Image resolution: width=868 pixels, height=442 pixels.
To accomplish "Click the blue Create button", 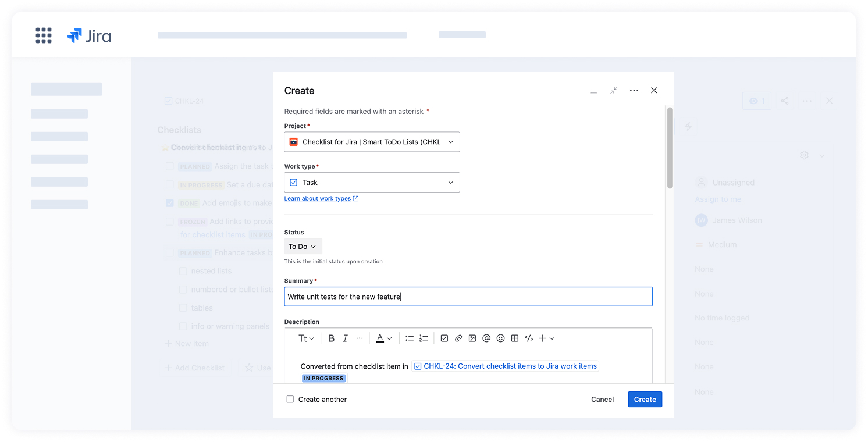I will tap(645, 400).
